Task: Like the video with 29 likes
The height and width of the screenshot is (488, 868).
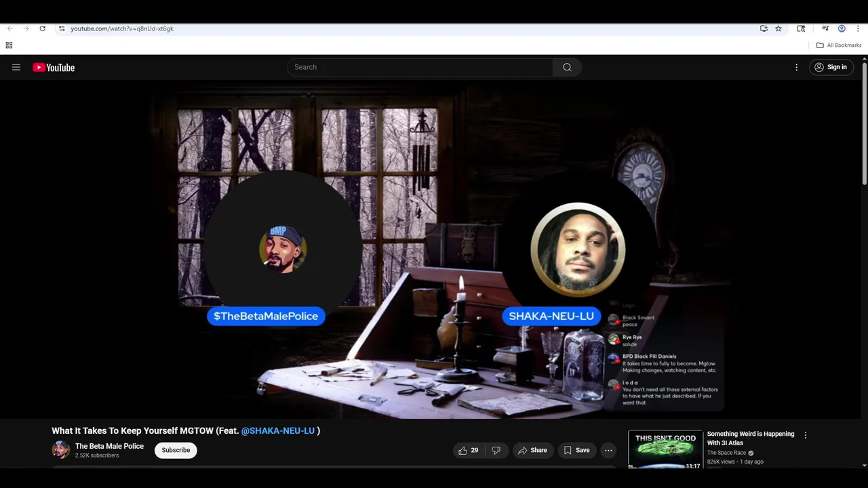Action: click(x=469, y=450)
